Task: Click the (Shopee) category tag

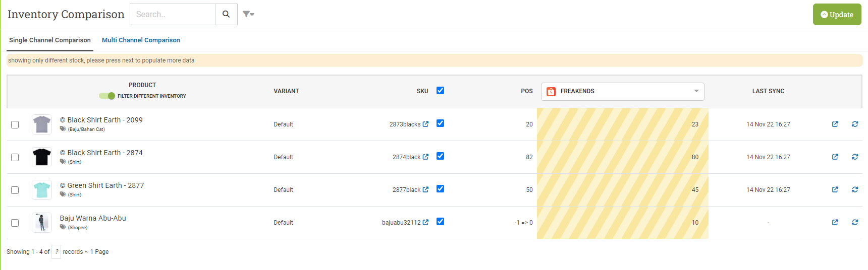Action: (x=78, y=228)
